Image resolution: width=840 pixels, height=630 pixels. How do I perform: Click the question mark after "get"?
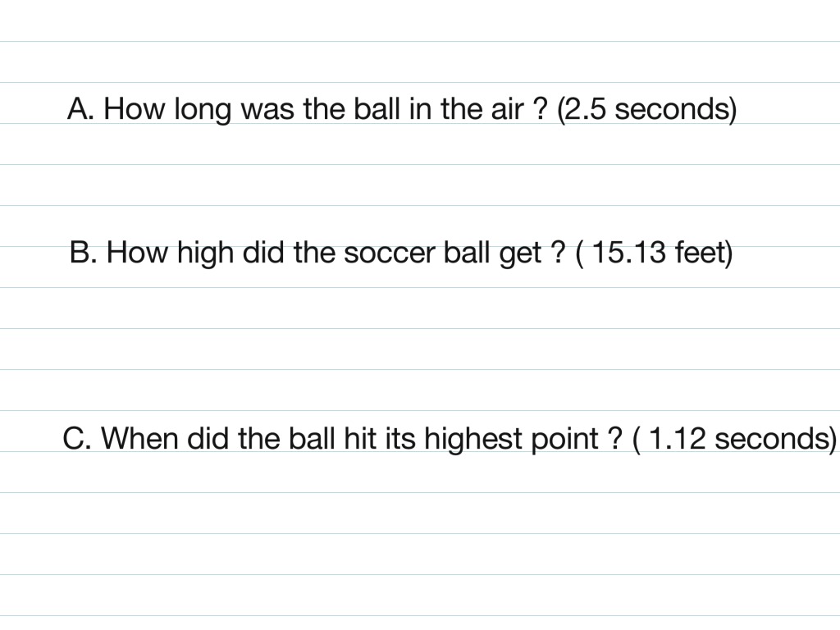558,253
